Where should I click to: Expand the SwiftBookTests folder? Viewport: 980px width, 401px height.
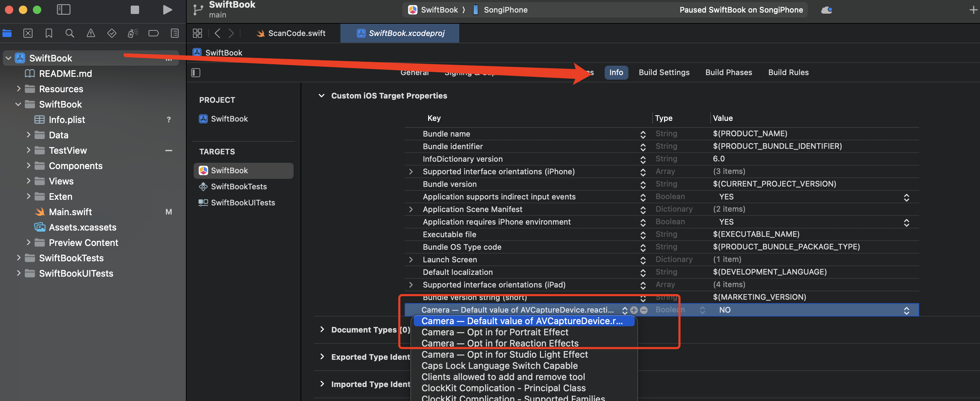[x=18, y=258]
